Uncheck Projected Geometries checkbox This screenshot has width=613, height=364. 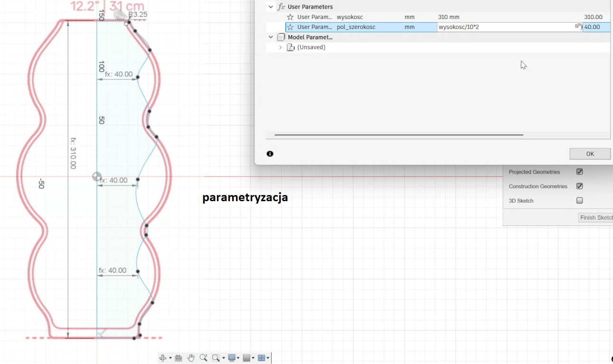[579, 172]
